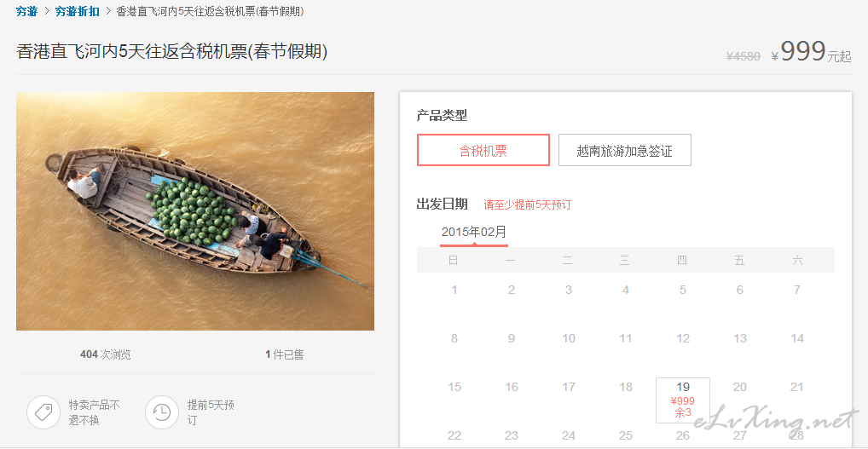
Task: Open 穷游折扣 breadcrumb link
Action: (x=77, y=11)
